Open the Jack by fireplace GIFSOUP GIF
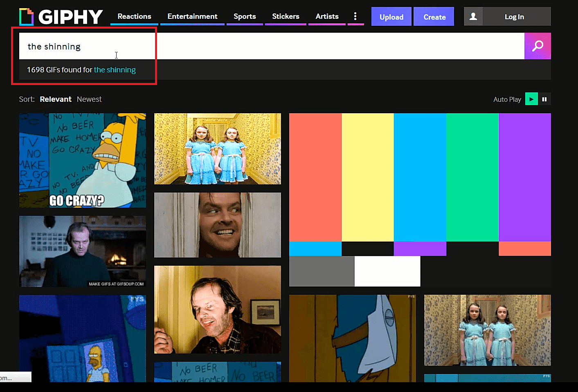The image size is (578, 392). [x=82, y=251]
